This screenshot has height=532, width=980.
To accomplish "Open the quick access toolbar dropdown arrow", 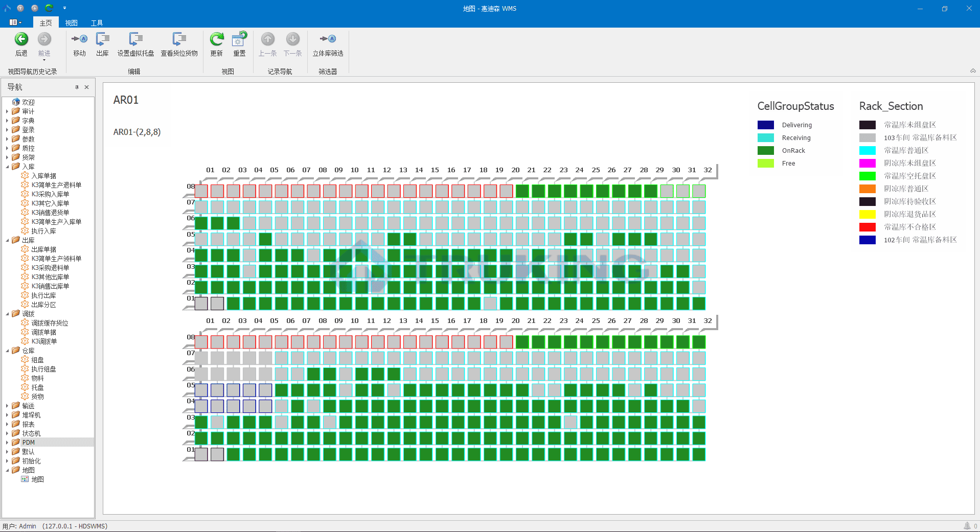I will pos(64,8).
